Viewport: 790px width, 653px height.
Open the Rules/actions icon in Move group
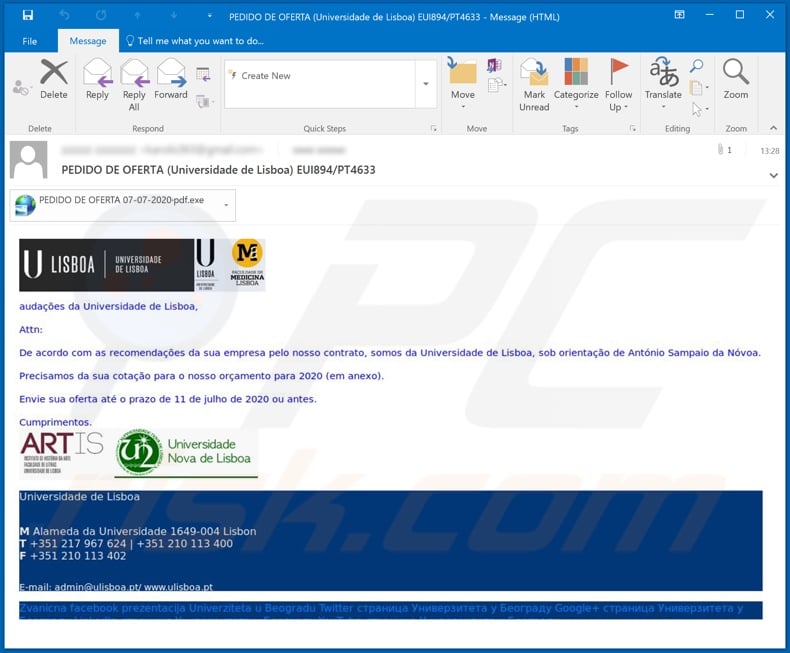tap(497, 85)
